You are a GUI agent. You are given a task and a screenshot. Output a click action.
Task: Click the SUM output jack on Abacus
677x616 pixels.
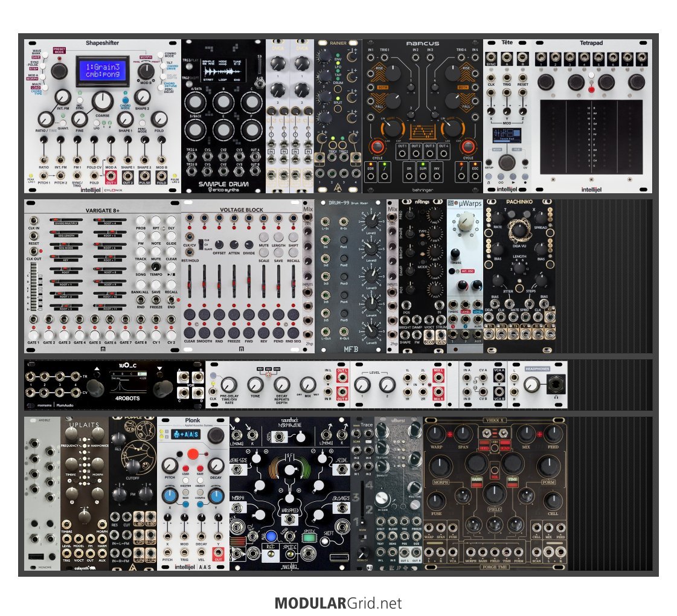pyautogui.click(x=423, y=176)
